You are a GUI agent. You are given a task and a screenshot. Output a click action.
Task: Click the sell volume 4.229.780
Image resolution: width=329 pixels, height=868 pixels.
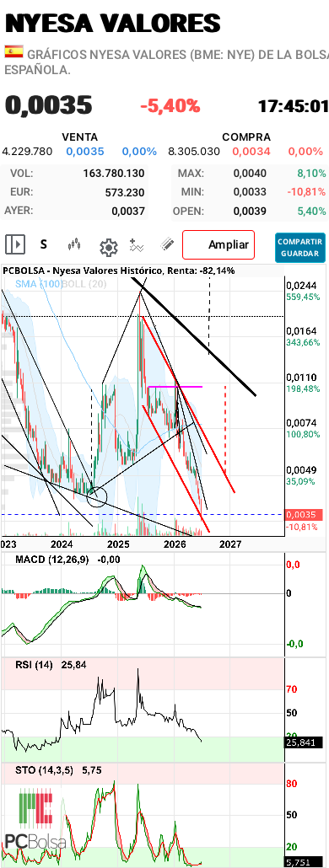click(x=27, y=151)
